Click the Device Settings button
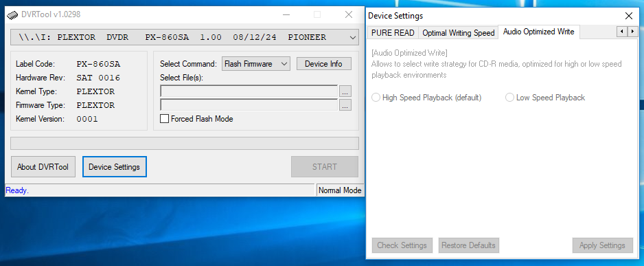This screenshot has width=644, height=266. click(114, 167)
